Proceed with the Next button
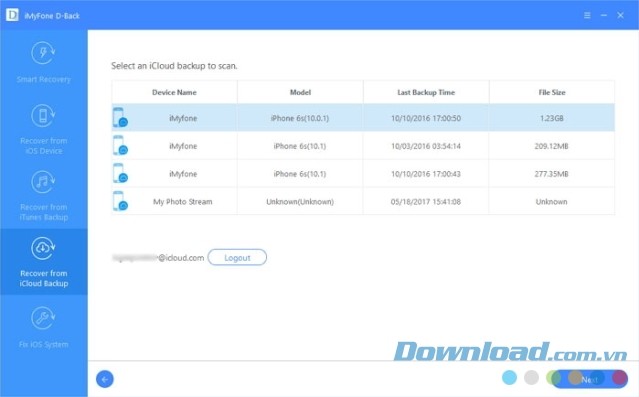Image resolution: width=639 pixels, height=397 pixels. [589, 379]
